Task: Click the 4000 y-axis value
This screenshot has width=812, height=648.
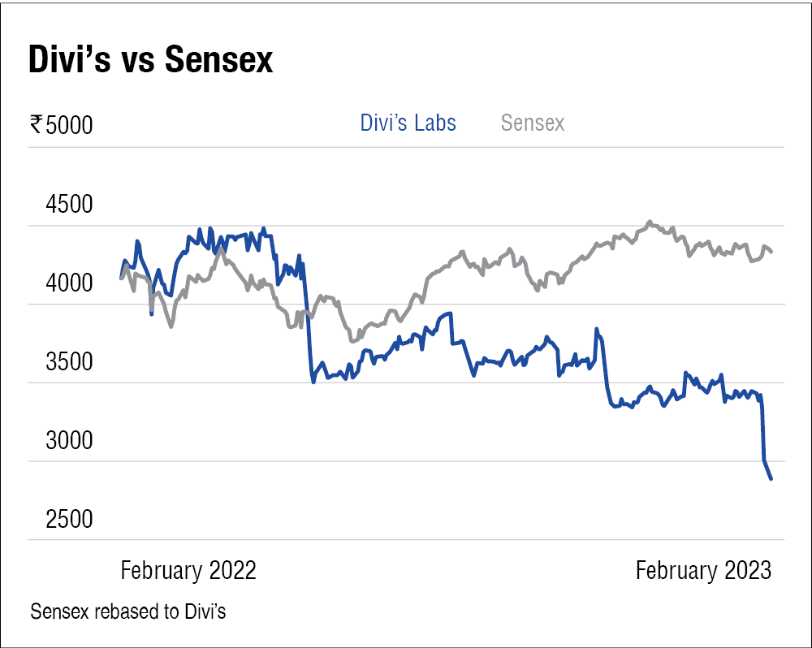Action: pyautogui.click(x=70, y=283)
